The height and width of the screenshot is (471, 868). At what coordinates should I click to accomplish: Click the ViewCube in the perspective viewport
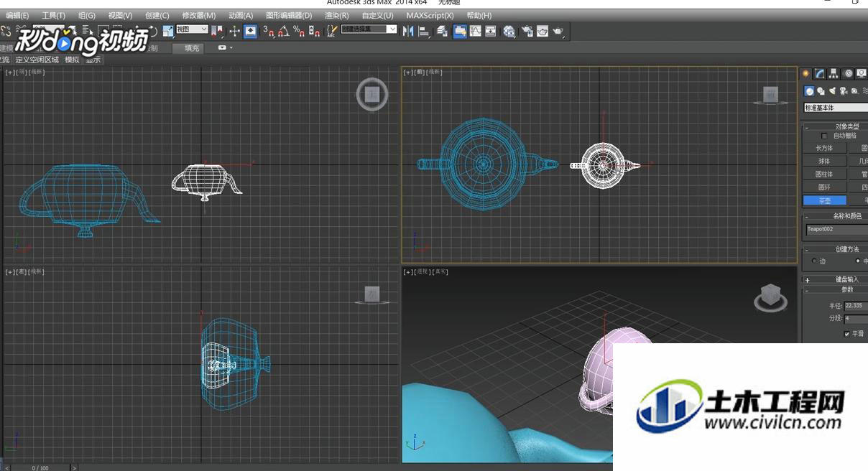(x=770, y=297)
